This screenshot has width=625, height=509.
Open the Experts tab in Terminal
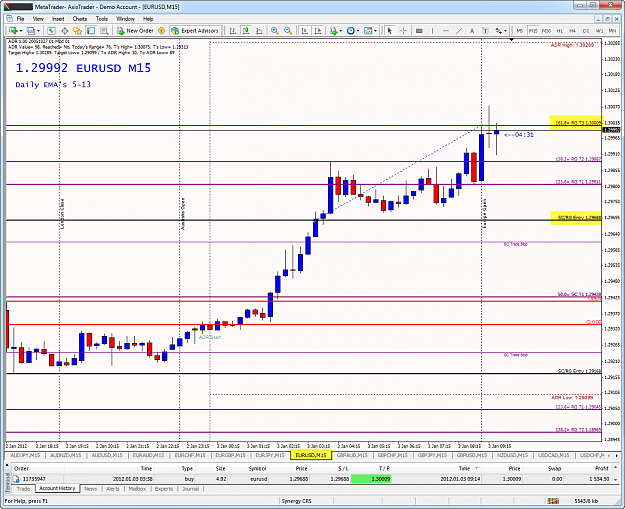pyautogui.click(x=164, y=489)
